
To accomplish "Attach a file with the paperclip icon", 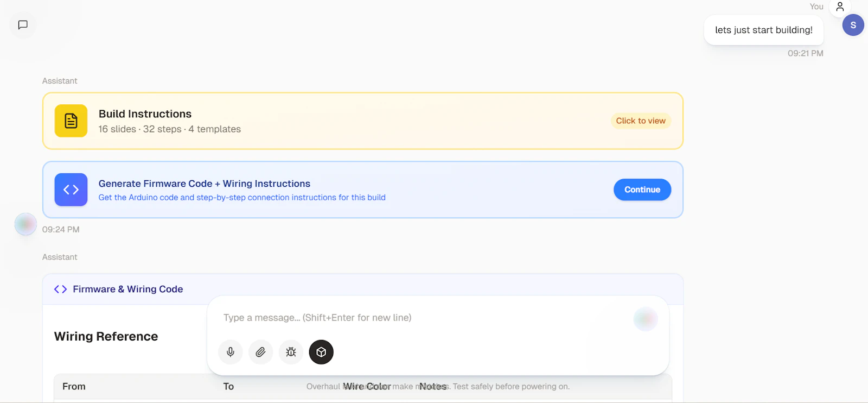I will coord(260,352).
